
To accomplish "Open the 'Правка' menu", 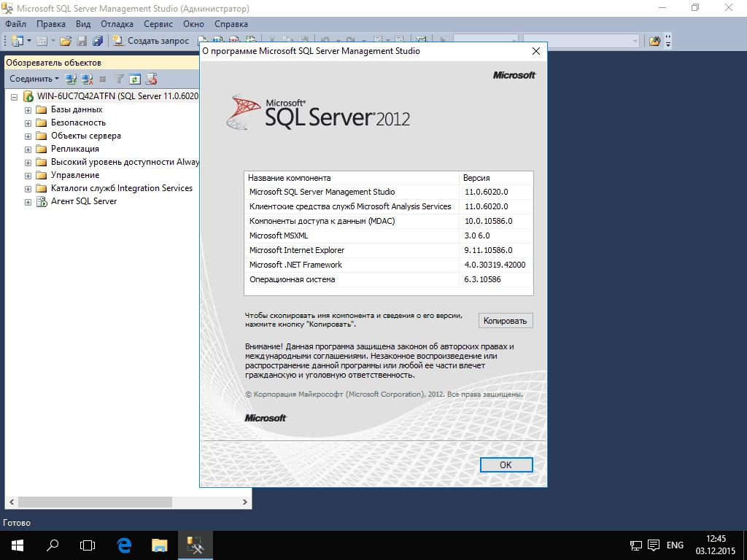I will click(x=51, y=24).
